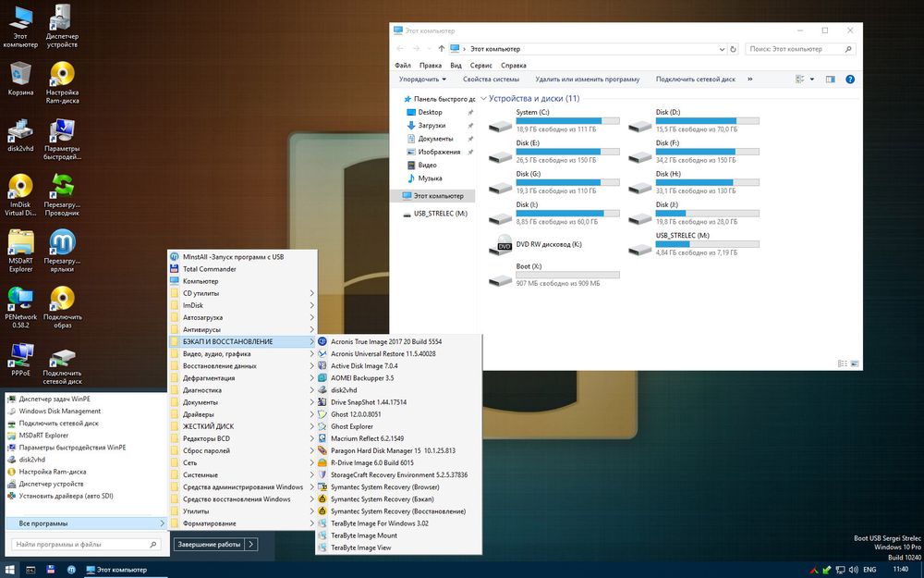The height and width of the screenshot is (578, 924).
Task: Click the Завершение работы button
Action: (x=209, y=545)
